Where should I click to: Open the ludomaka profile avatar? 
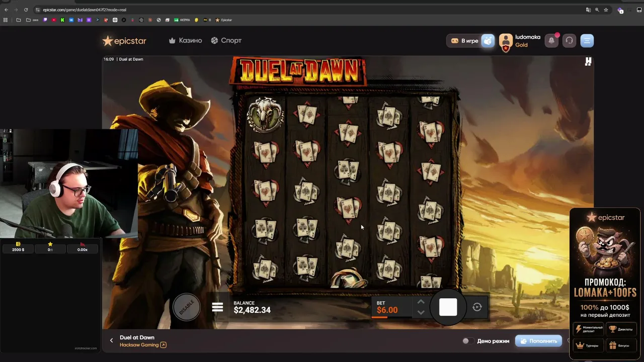[x=506, y=41]
